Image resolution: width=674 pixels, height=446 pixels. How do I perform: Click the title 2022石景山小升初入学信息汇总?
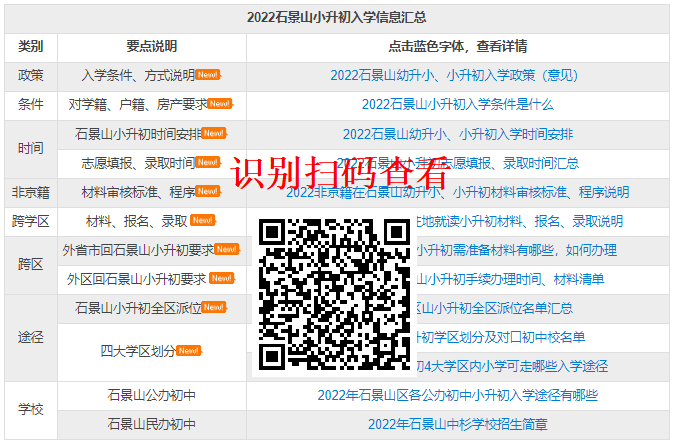click(337, 18)
